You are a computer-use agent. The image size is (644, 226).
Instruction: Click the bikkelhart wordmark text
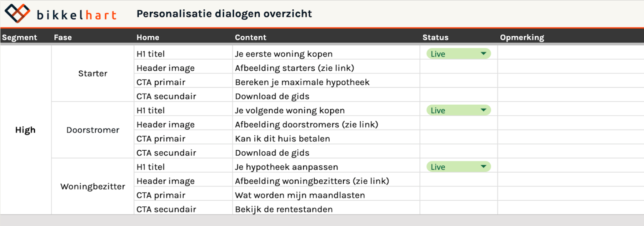point(77,15)
